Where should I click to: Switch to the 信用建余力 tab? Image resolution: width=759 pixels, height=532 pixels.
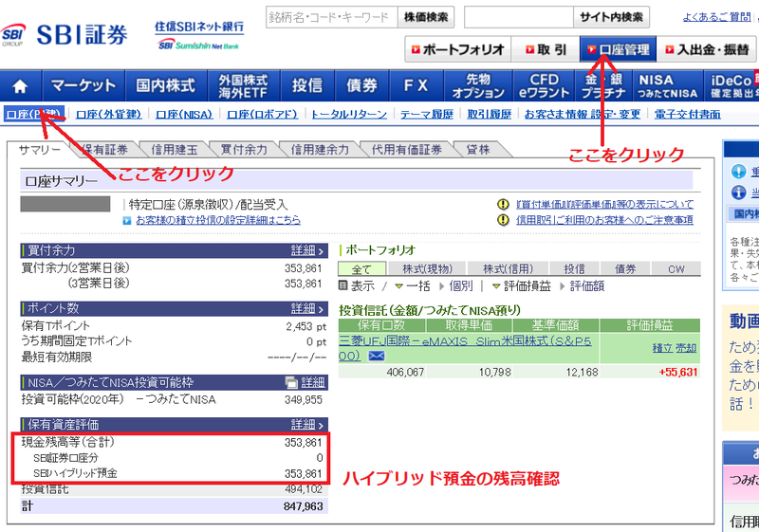coord(320,150)
